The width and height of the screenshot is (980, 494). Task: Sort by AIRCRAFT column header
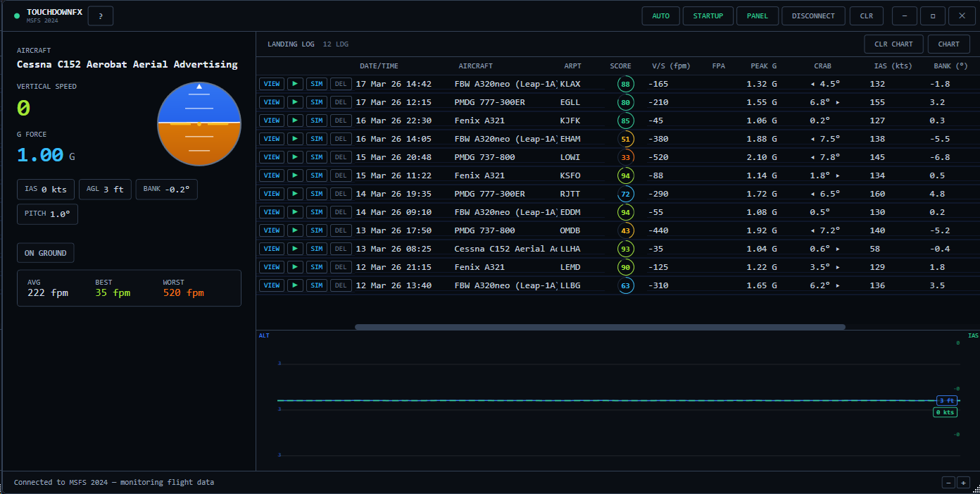click(x=476, y=66)
